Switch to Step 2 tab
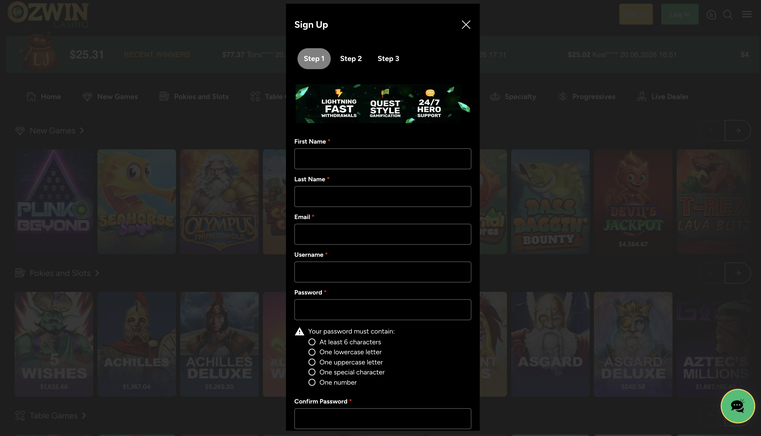 (351, 59)
